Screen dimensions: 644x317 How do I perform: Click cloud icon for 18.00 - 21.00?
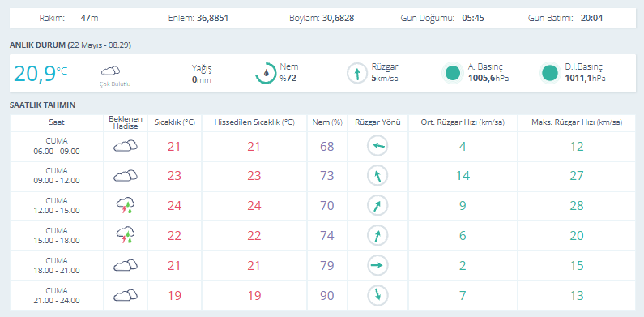click(126, 265)
